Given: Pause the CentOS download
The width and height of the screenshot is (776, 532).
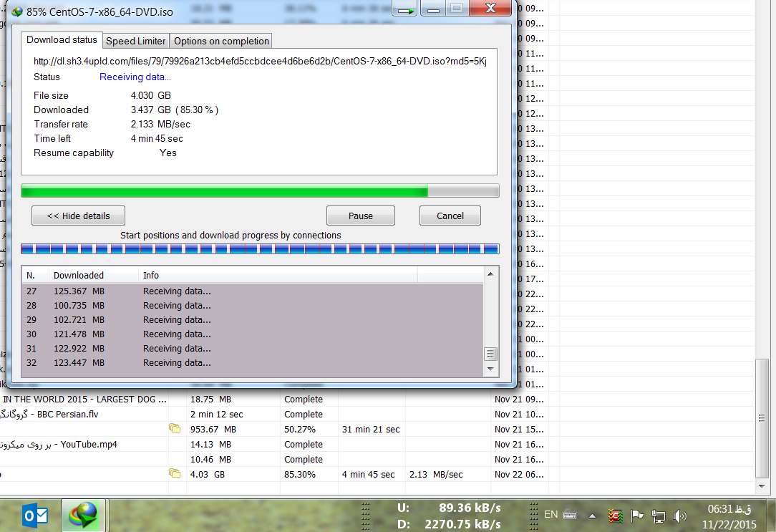Looking at the screenshot, I should pos(360,216).
